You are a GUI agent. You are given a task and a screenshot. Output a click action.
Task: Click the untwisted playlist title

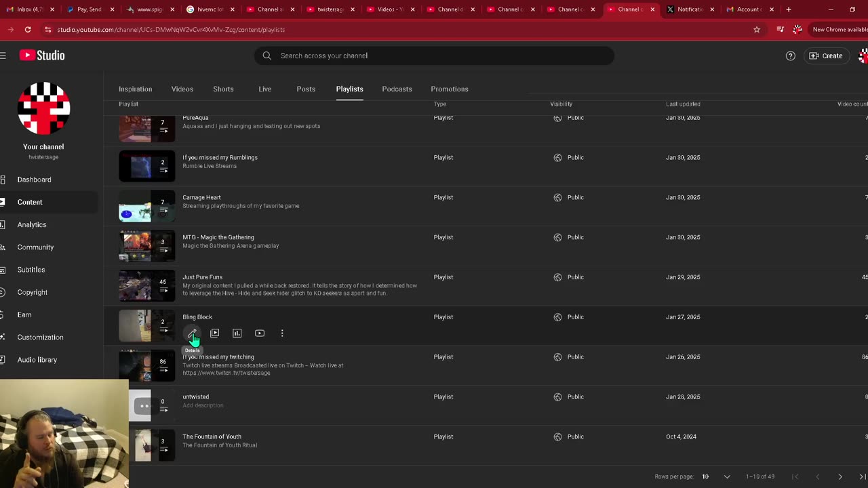click(195, 396)
